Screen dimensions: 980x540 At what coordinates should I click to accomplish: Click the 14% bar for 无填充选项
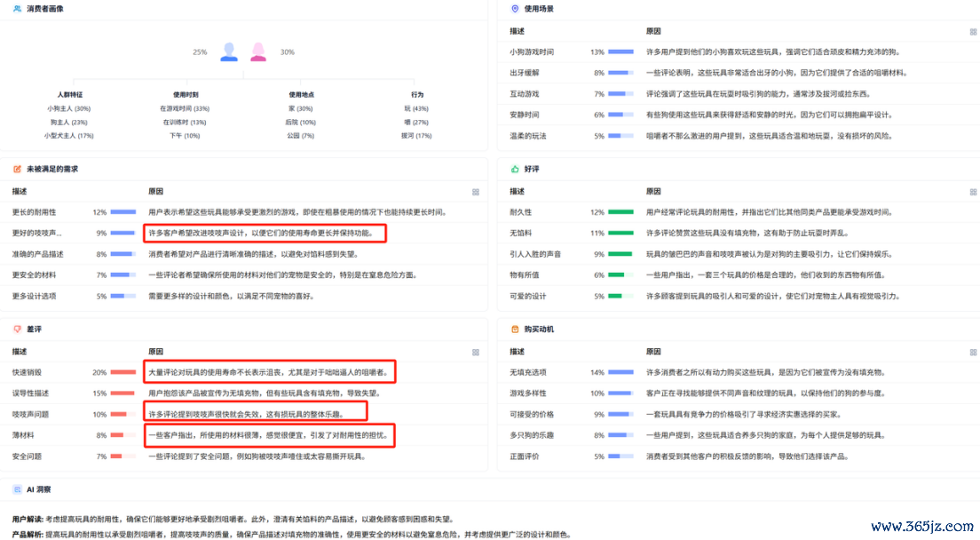620,372
